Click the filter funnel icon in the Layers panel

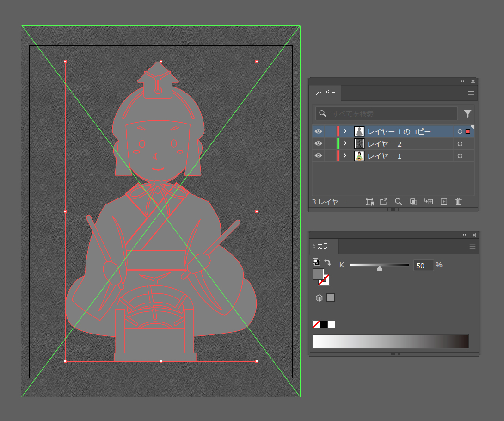click(x=467, y=113)
